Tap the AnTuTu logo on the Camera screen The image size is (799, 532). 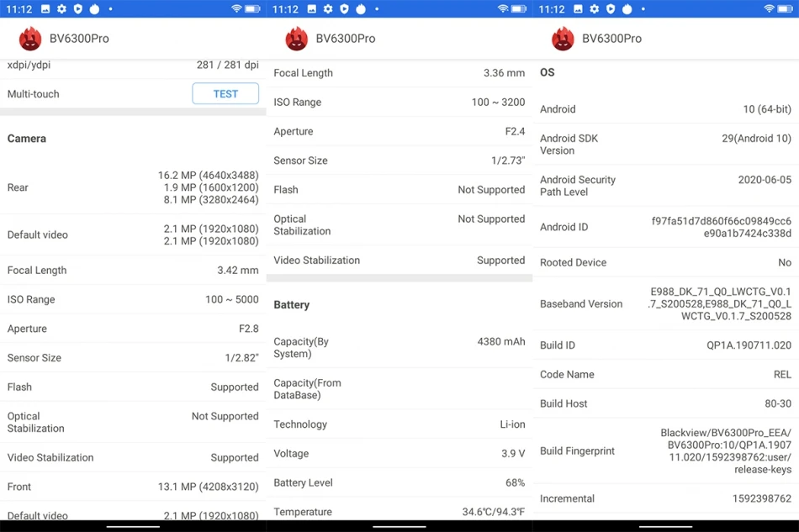click(30, 39)
